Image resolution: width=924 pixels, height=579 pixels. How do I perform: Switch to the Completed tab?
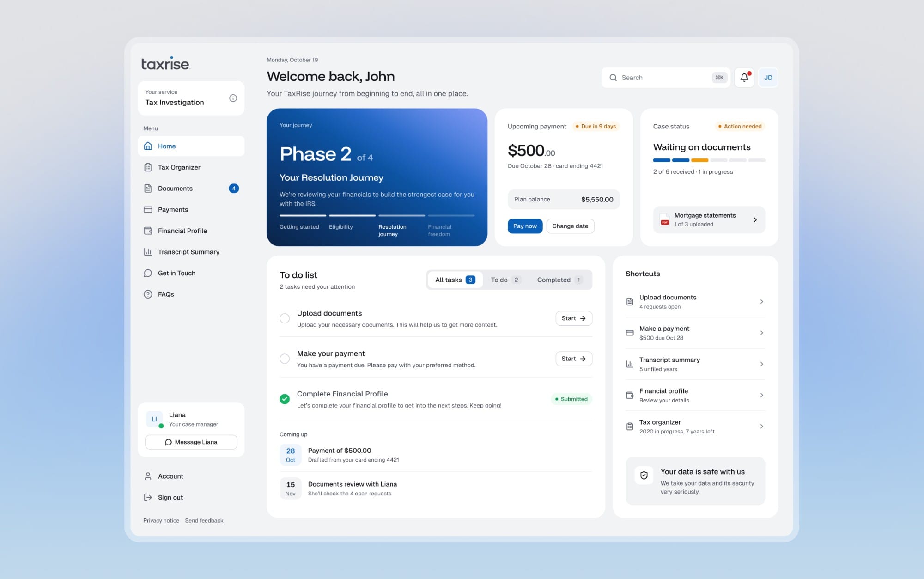[x=559, y=280]
